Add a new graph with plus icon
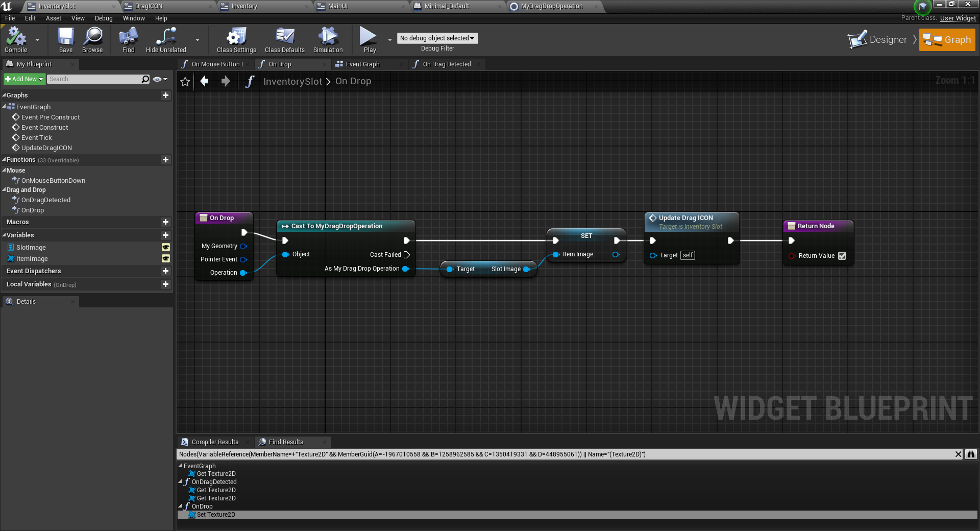 165,95
